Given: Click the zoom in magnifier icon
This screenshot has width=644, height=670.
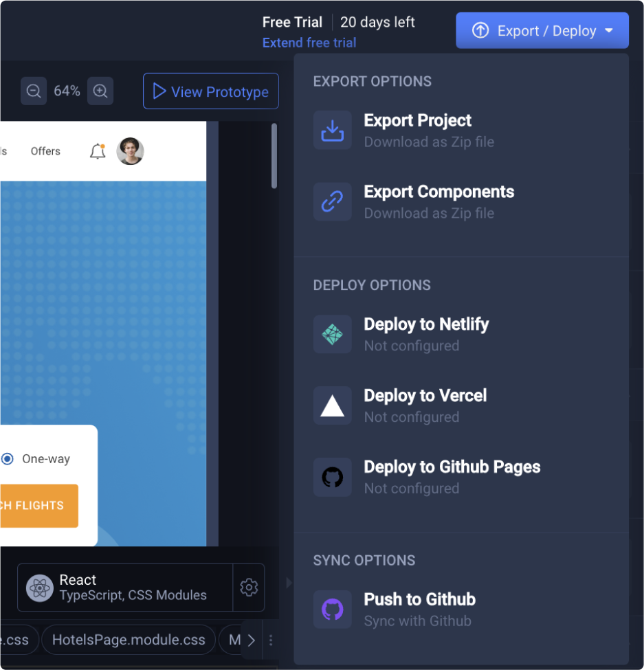Looking at the screenshot, I should (100, 91).
